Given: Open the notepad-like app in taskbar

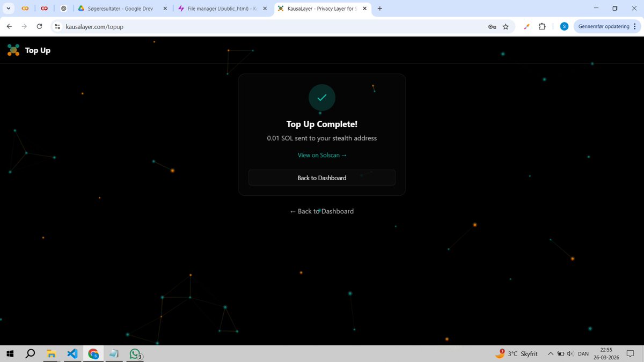Looking at the screenshot, I should 114,354.
